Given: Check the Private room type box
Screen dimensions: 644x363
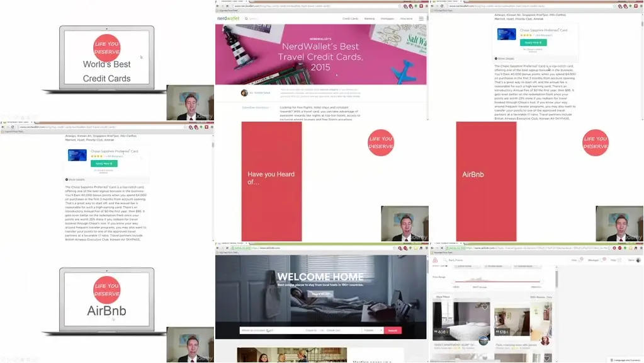Looking at the screenshot, I should click(x=486, y=267).
